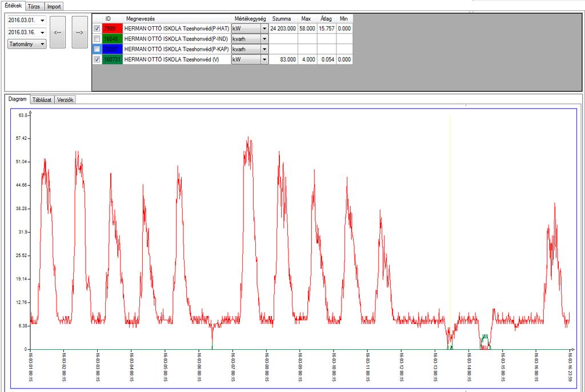The height and width of the screenshot is (392, 585).
Task: Uncheck the Tizeshonvéd (V) series checkbox
Action: tap(97, 59)
